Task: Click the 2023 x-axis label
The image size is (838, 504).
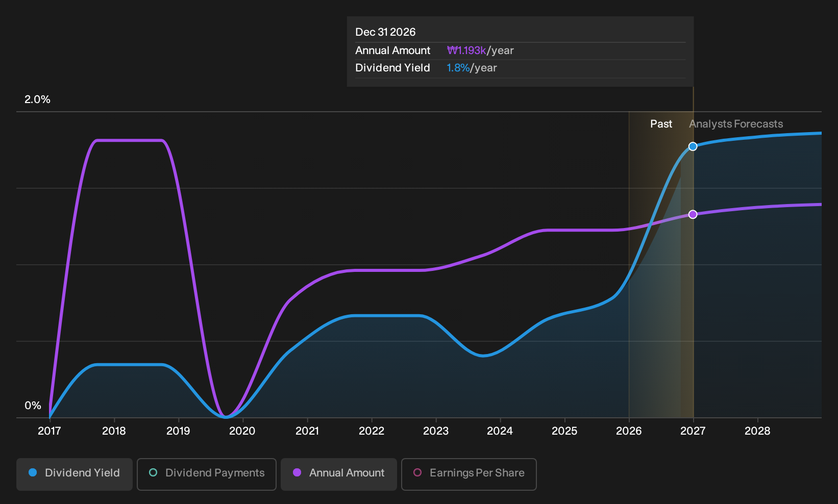Action: pyautogui.click(x=435, y=431)
